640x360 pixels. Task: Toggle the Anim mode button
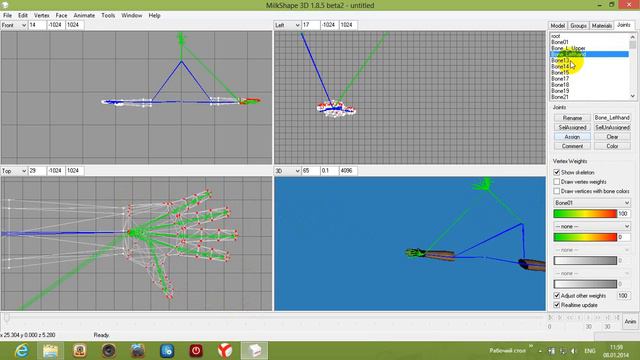[x=630, y=322]
